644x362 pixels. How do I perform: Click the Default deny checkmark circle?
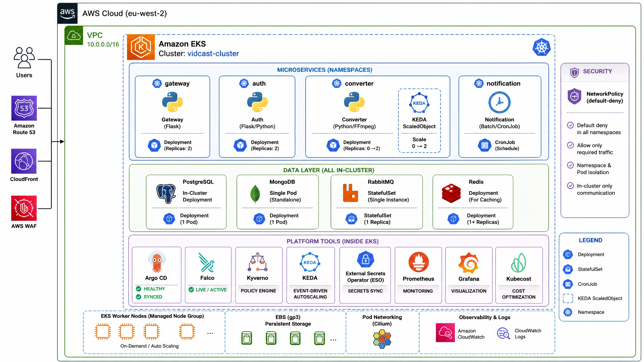[x=570, y=125]
